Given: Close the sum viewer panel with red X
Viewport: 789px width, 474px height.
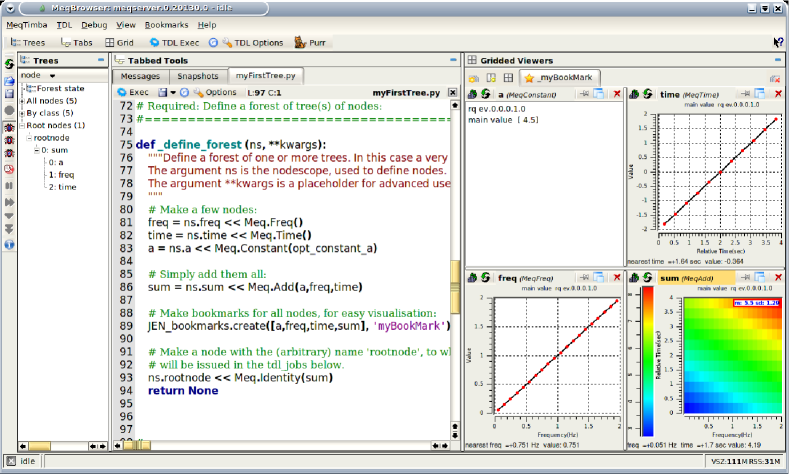Looking at the screenshot, I should 780,275.
